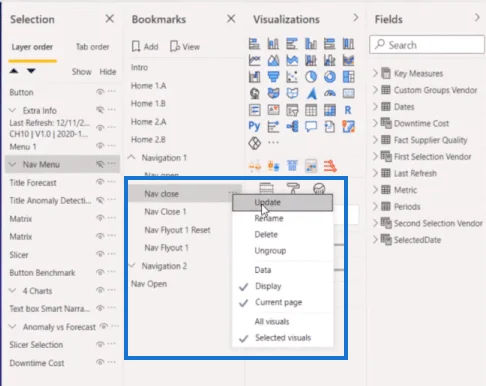This screenshot has height=386, width=486.
Task: Expand the Key Measures table
Action: pos(375,73)
